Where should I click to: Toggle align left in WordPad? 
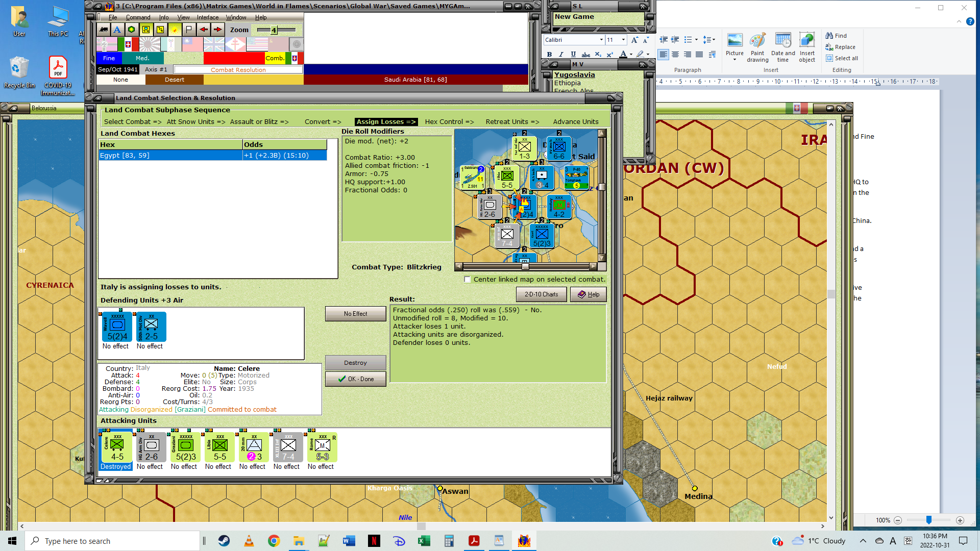[x=663, y=54]
